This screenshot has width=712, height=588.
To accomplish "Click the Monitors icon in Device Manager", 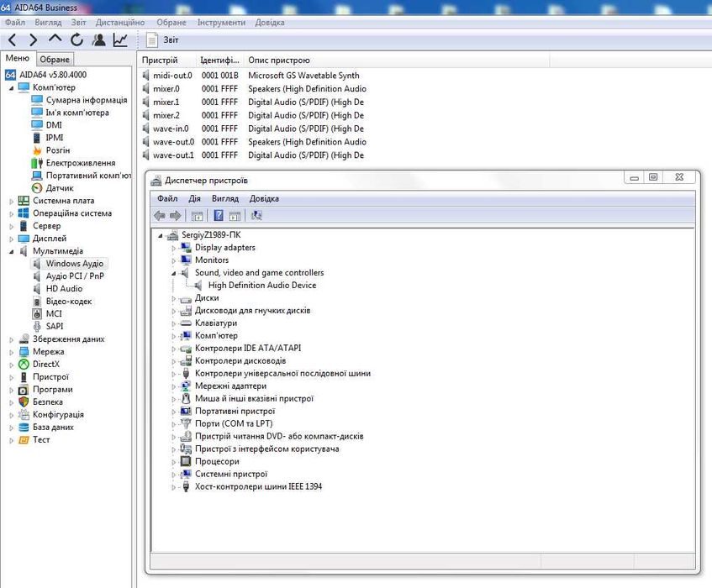I will (x=186, y=260).
